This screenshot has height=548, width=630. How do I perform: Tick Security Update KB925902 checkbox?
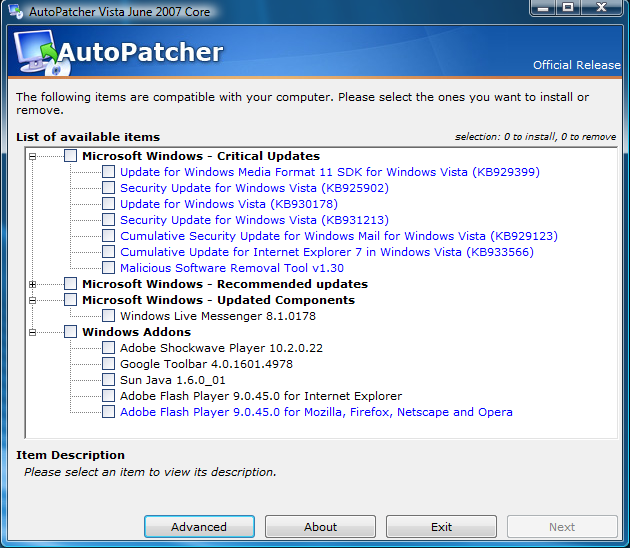click(108, 188)
